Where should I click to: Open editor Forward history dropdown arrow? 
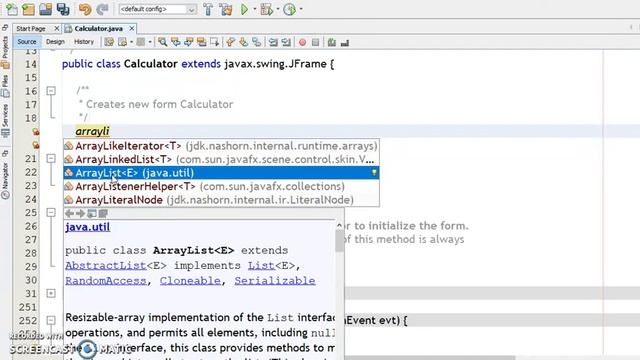pos(150,42)
